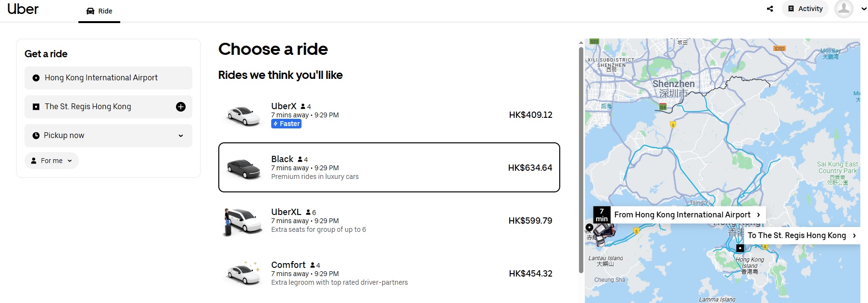Select the Black ride option
Image resolution: width=868 pixels, height=303 pixels.
(389, 167)
